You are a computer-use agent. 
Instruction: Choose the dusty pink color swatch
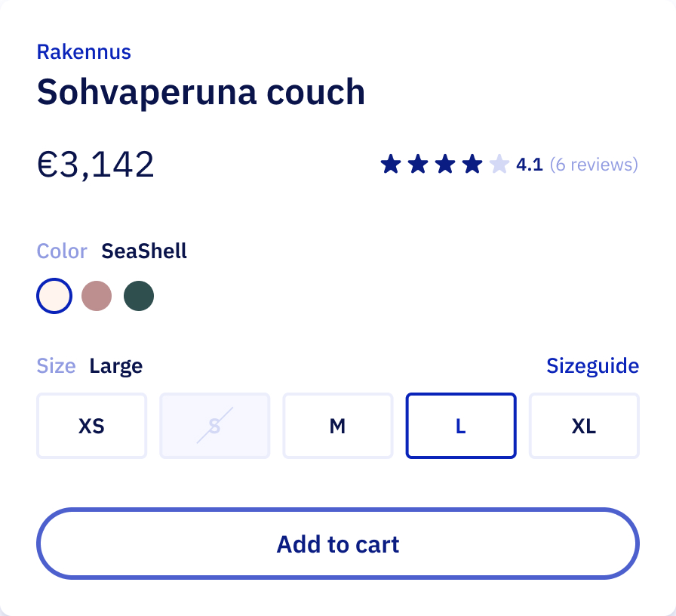[x=97, y=296]
